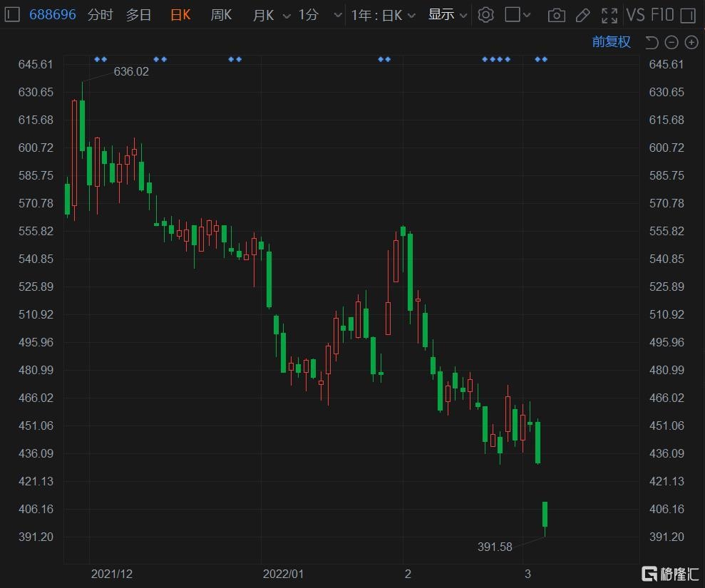The image size is (705, 588).
Task: Enter fullscreen chart mode
Action: (x=609, y=15)
